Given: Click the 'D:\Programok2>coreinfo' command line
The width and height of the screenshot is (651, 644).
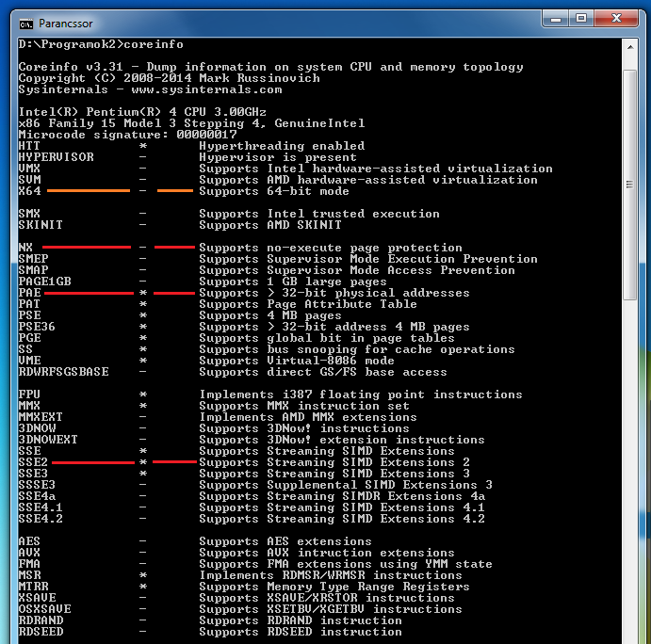Looking at the screenshot, I should 101,44.
